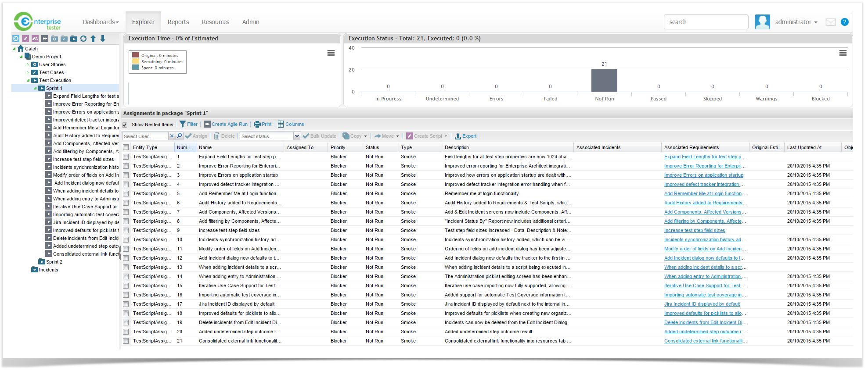Viewport: 868px width, 371px height.
Task: Open the Increase test step field sizes requirement link
Action: click(x=694, y=231)
